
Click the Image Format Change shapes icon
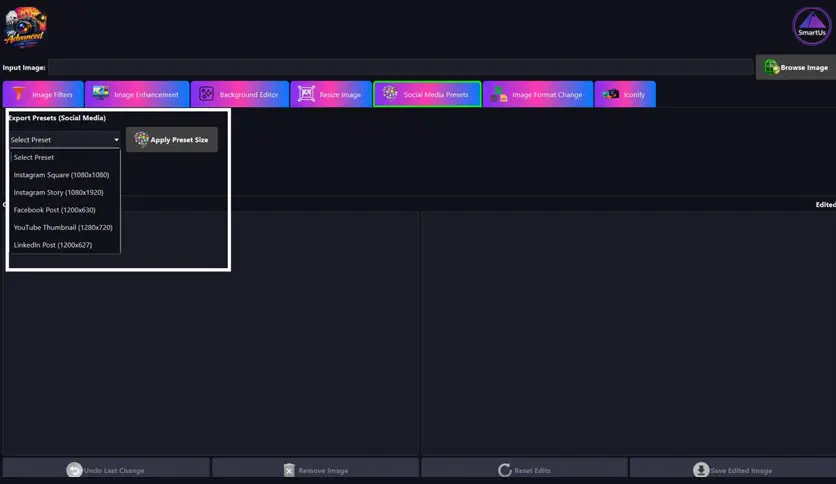499,94
